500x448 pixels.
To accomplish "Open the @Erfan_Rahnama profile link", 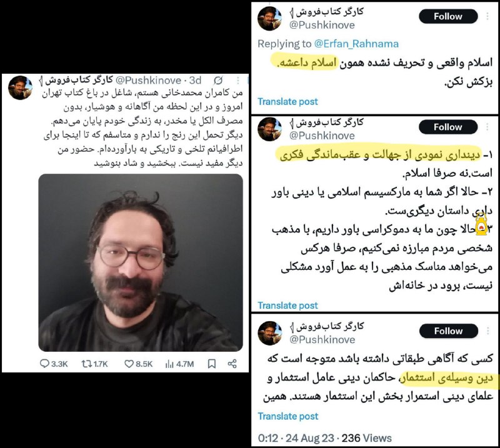I will coord(356,44).
